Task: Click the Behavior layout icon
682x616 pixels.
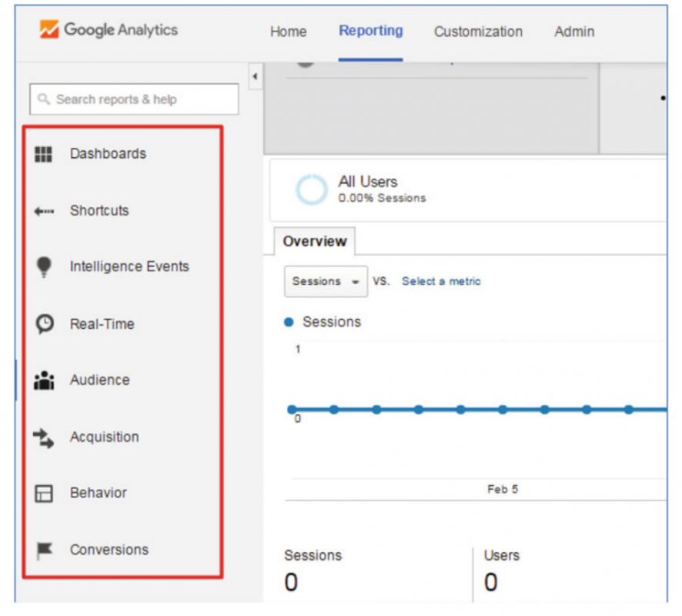Action: tap(44, 494)
